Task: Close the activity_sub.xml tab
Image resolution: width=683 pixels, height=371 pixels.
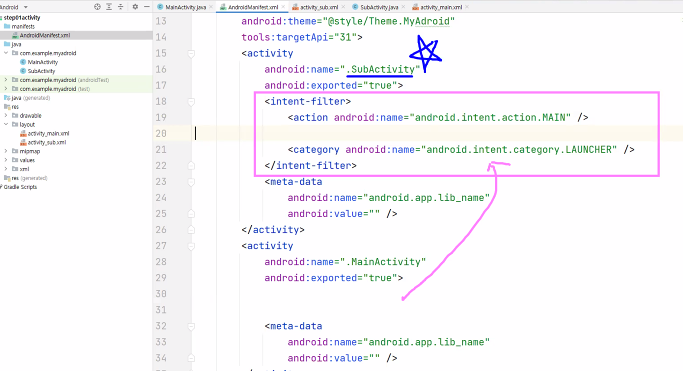Action: click(x=343, y=7)
